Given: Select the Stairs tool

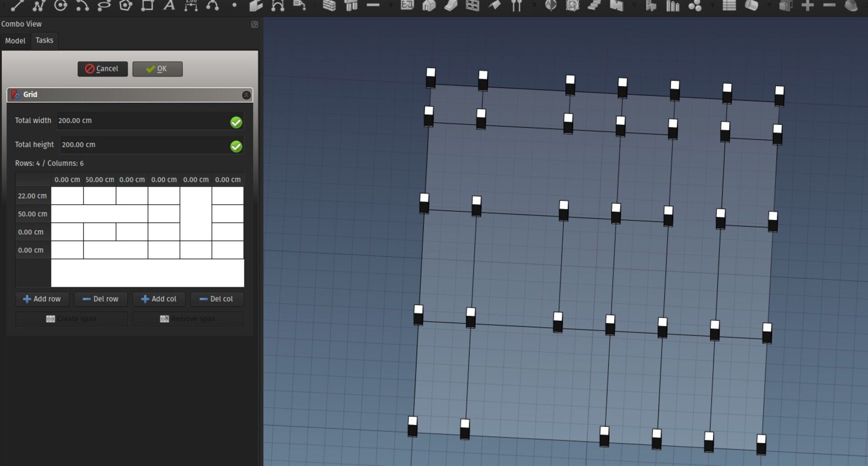Looking at the screenshot, I should (x=594, y=5).
